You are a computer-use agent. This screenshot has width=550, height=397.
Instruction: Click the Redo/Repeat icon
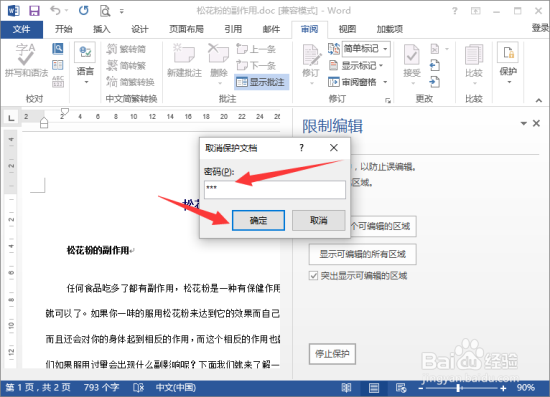pos(84,11)
